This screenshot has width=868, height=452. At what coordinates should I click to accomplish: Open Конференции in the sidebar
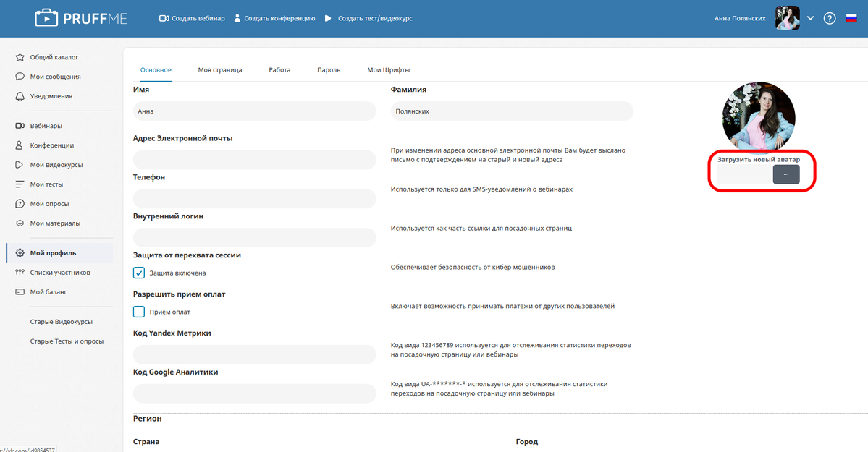point(52,145)
